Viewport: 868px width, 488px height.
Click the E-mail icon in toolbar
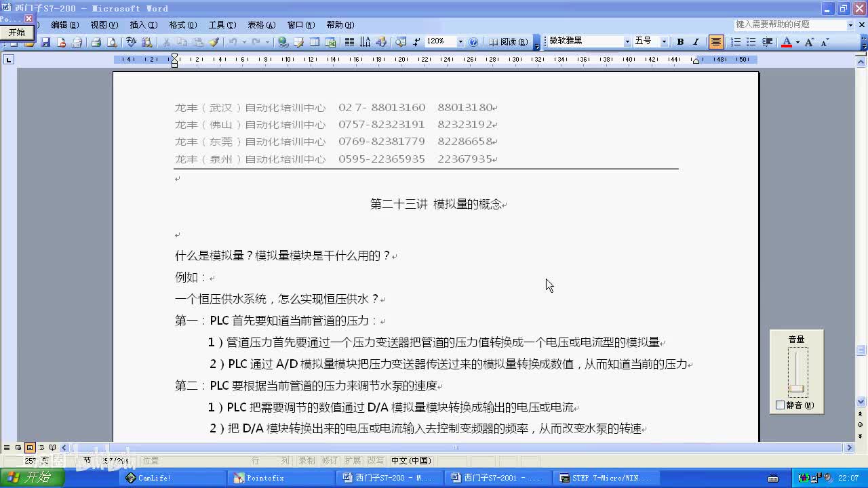point(77,42)
